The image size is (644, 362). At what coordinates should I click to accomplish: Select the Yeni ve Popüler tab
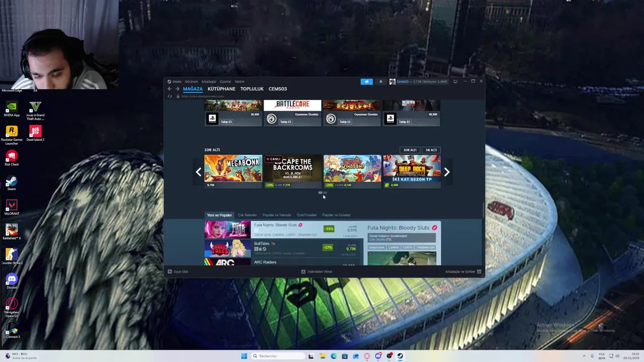tap(219, 215)
